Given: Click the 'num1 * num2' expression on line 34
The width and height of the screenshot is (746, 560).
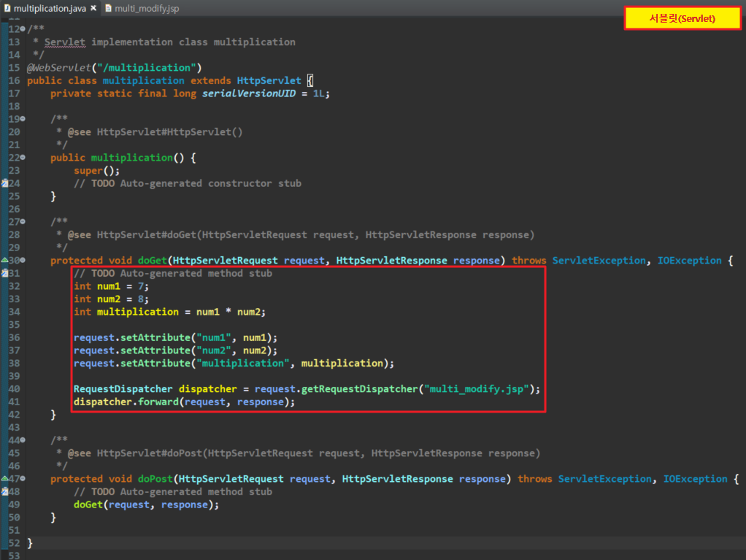Looking at the screenshot, I should coord(228,312).
